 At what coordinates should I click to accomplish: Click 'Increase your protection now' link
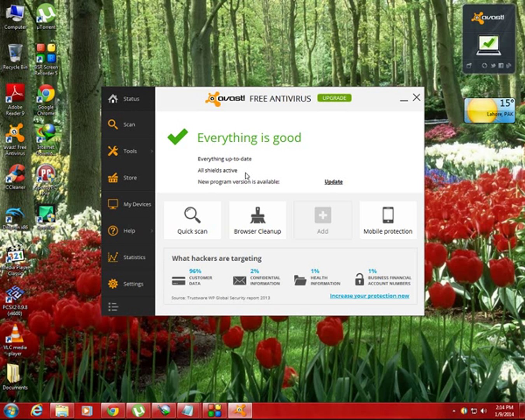click(x=369, y=296)
